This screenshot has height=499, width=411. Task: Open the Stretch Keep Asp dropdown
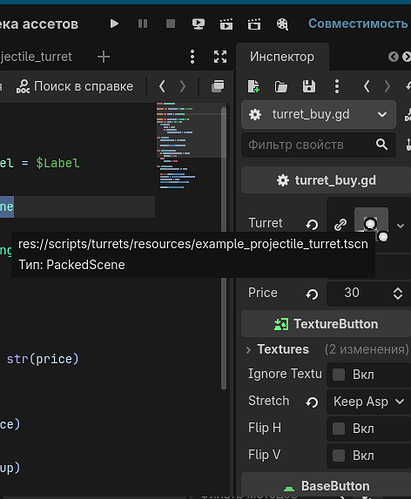[x=369, y=402]
